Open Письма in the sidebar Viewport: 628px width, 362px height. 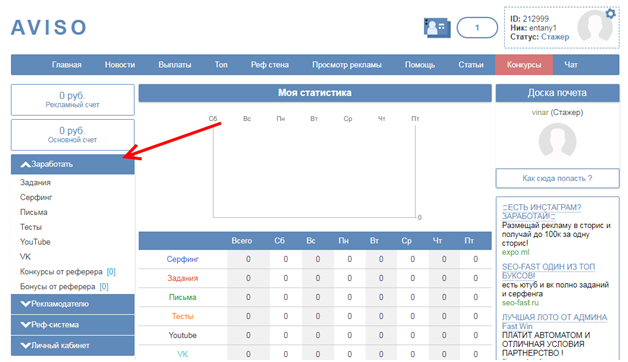pyautogui.click(x=34, y=212)
